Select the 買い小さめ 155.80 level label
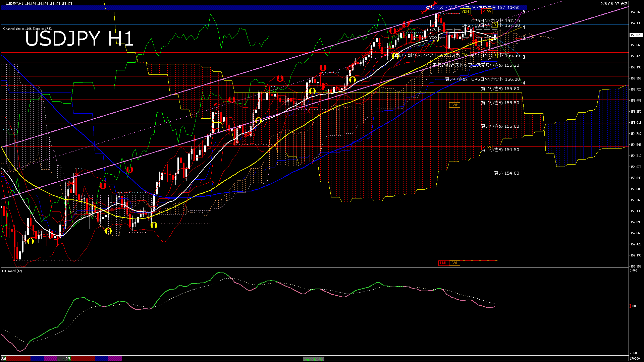This screenshot has height=362, width=644. point(500,89)
